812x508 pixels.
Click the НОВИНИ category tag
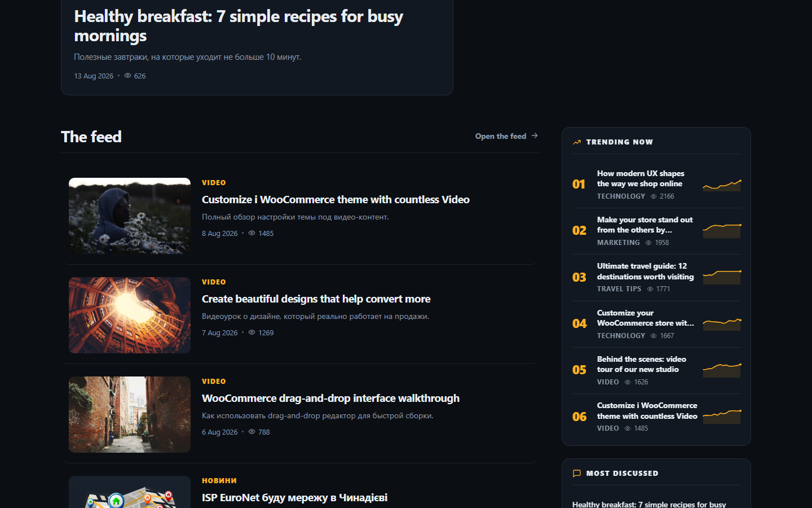pos(219,481)
